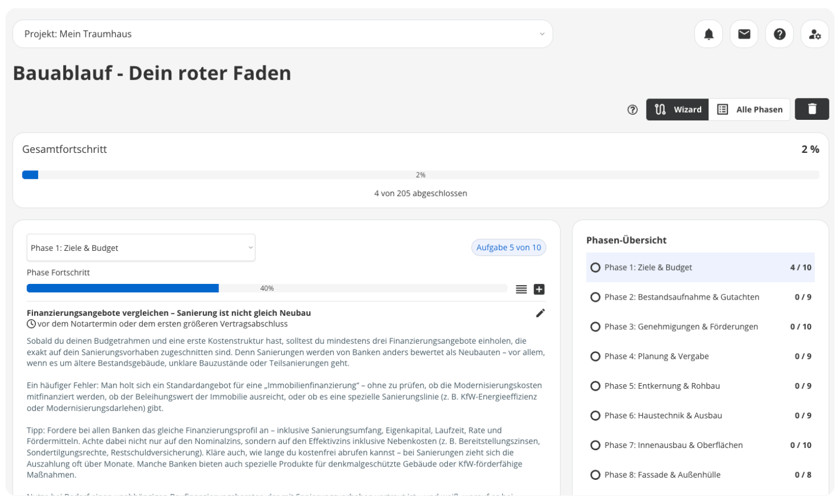Edit task with the pencil icon
Image resolution: width=840 pixels, height=504 pixels.
[x=540, y=313]
